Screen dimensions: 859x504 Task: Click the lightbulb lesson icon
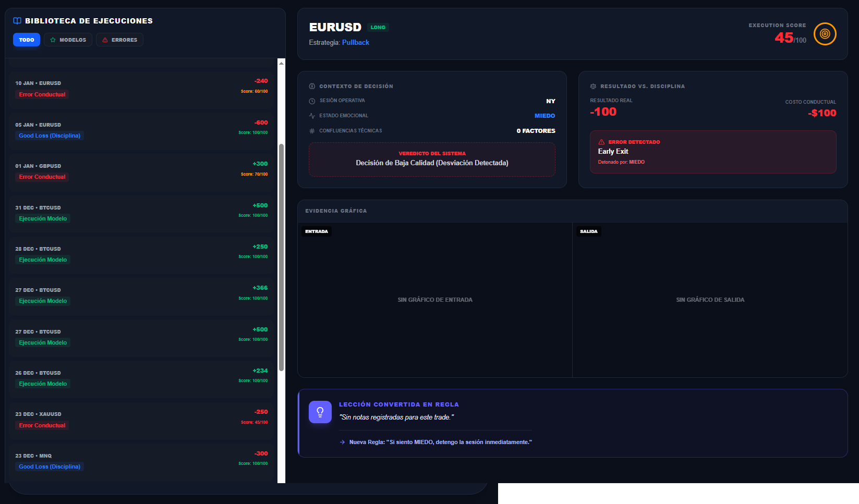[x=320, y=412]
